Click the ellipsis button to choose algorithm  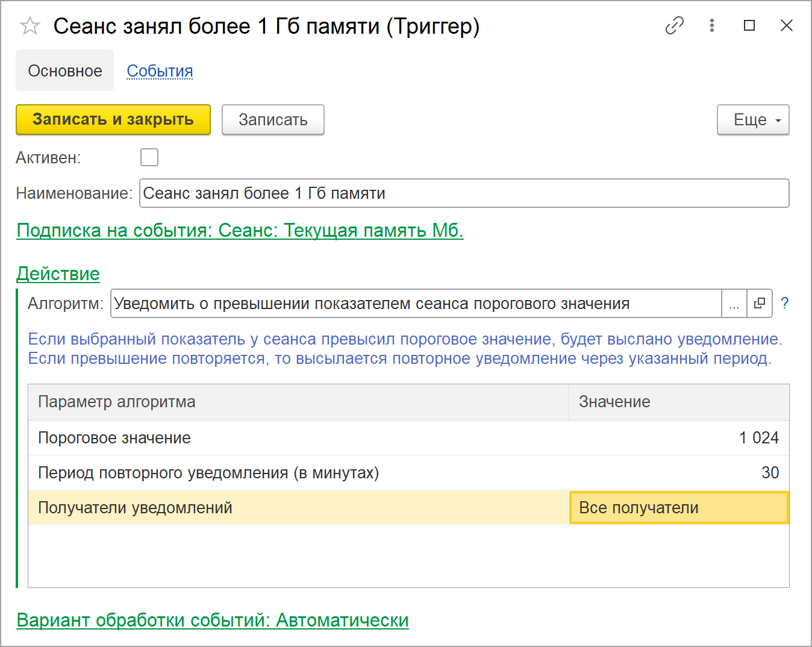coord(734,303)
